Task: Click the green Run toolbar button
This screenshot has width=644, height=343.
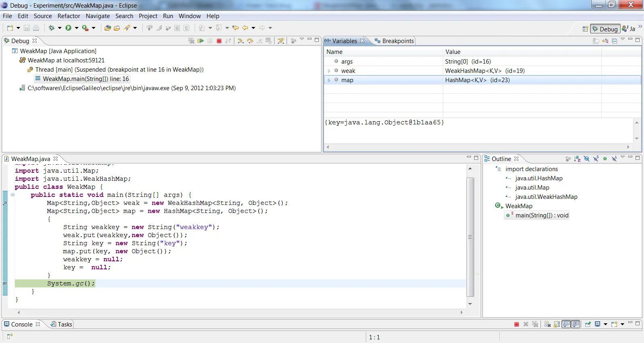Action: [x=68, y=28]
